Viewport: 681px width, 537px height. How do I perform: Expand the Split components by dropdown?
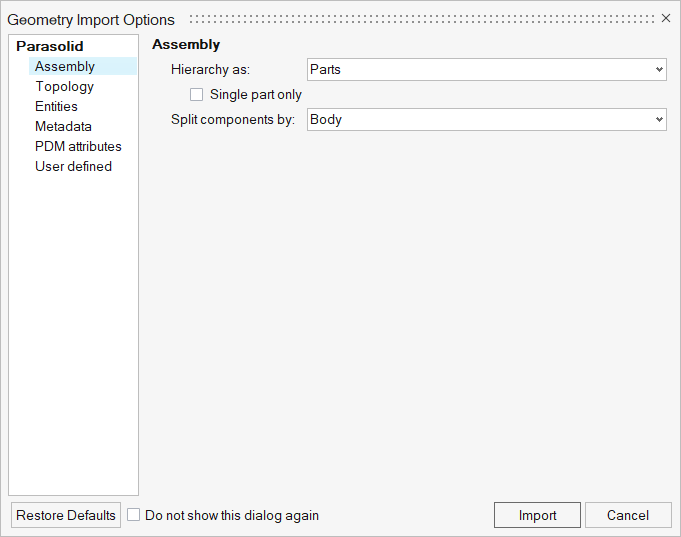(486, 119)
